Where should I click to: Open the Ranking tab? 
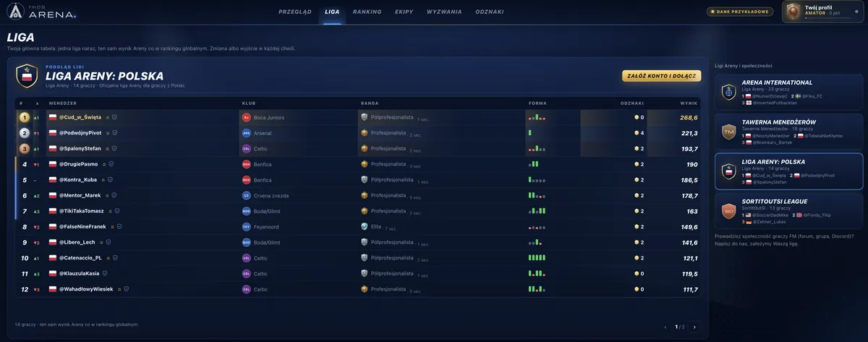[367, 12]
